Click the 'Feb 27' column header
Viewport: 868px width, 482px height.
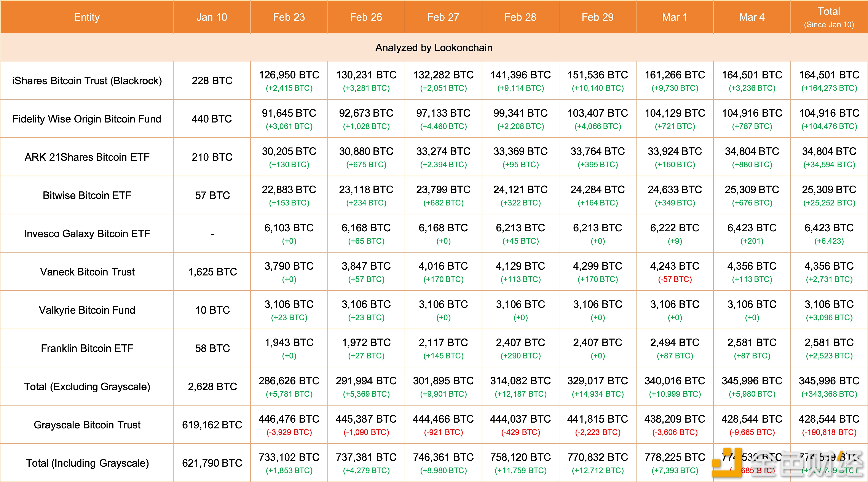point(443,17)
